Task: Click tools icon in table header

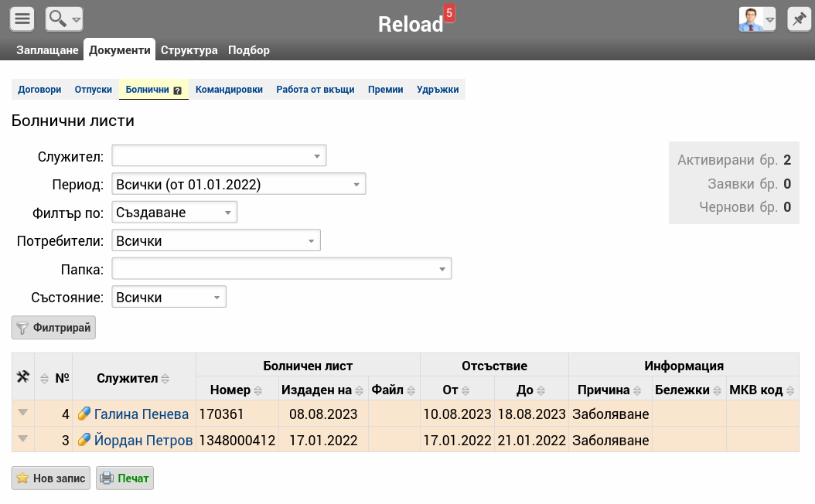Action: click(23, 377)
